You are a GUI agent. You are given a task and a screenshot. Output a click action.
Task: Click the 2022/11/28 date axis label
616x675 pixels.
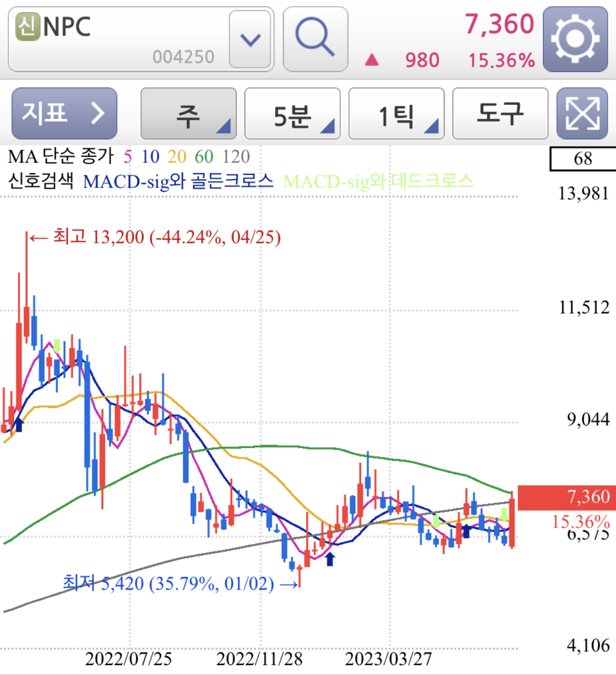[260, 659]
